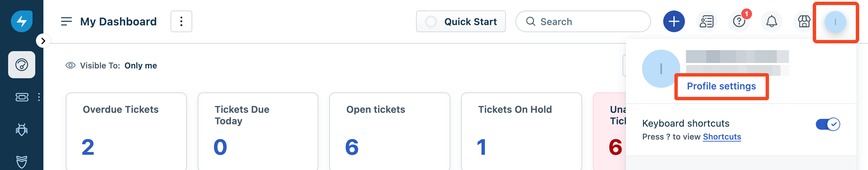Open Profile settings link
Screen dimensions: 868x170
click(x=721, y=86)
